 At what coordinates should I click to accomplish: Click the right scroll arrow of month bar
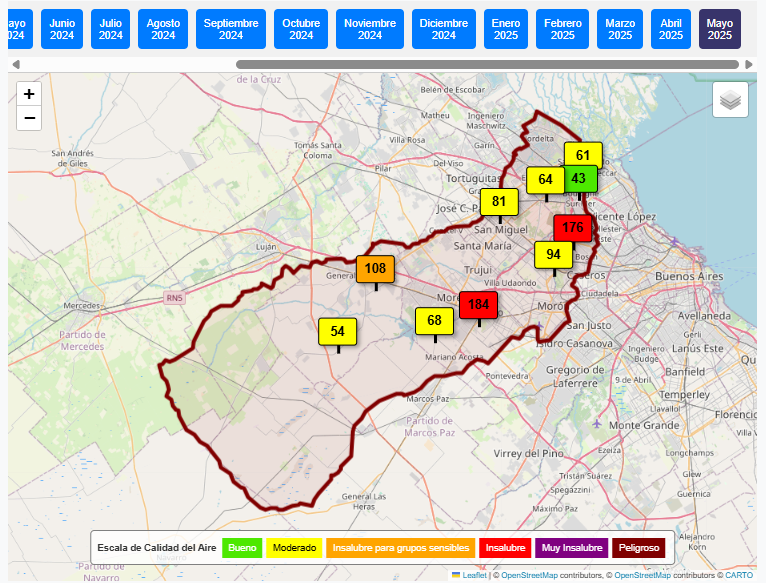pos(749,65)
